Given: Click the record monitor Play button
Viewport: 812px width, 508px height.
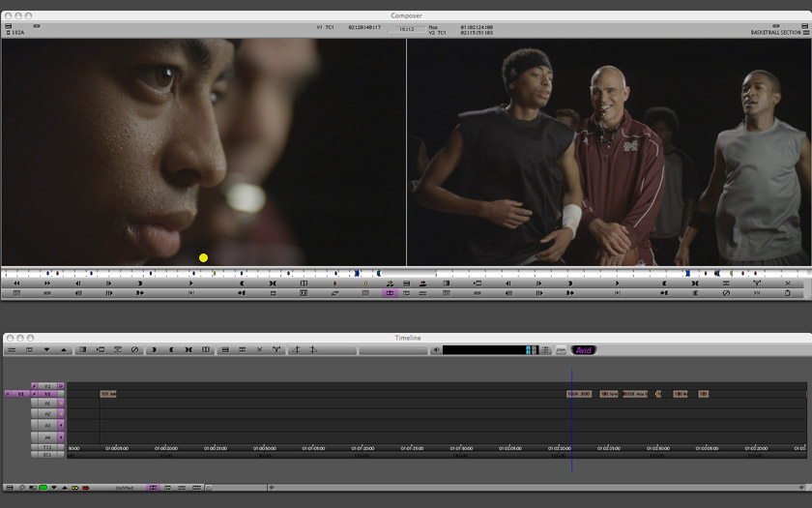Looking at the screenshot, I should [x=618, y=284].
